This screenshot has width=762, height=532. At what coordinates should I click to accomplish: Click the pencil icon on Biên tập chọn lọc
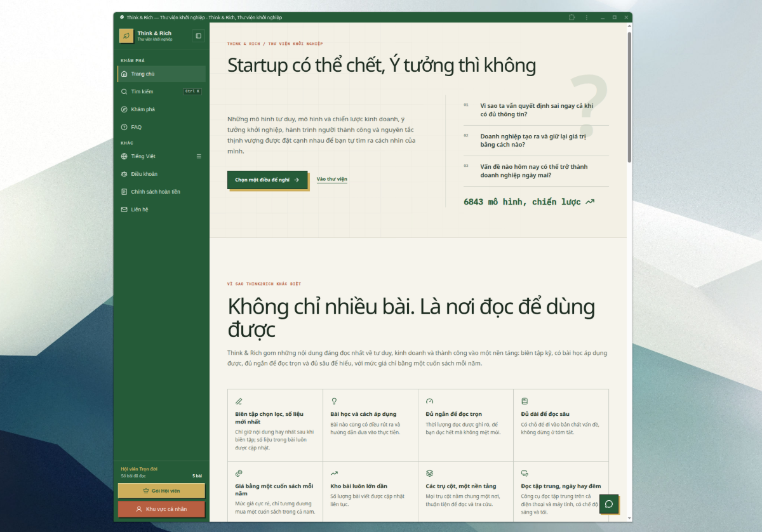pyautogui.click(x=239, y=401)
